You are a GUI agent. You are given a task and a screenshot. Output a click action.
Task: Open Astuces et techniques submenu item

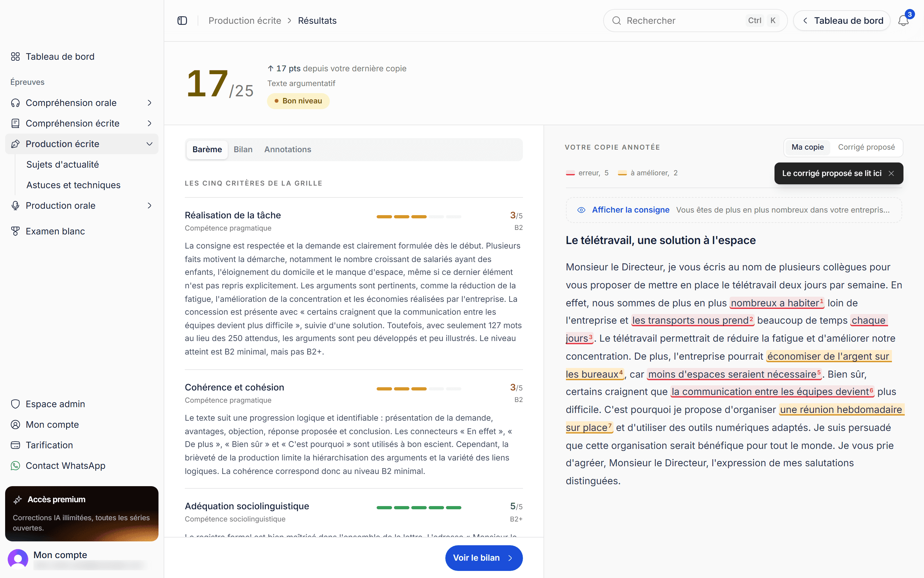click(73, 185)
